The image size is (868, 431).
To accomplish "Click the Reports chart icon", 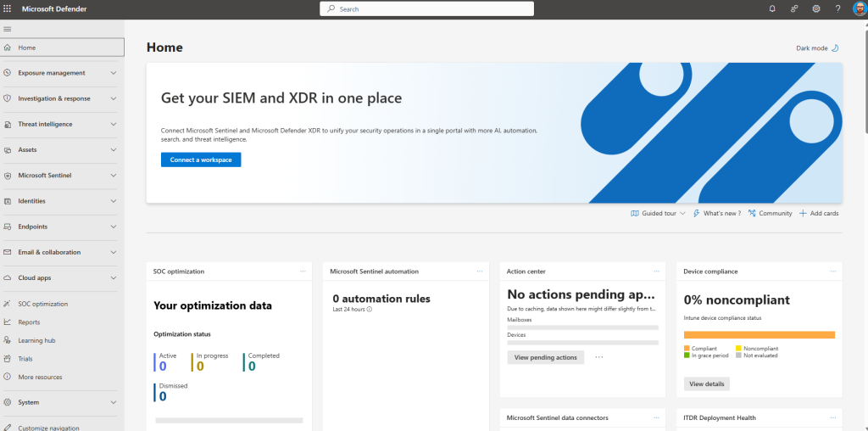I will (x=7, y=322).
